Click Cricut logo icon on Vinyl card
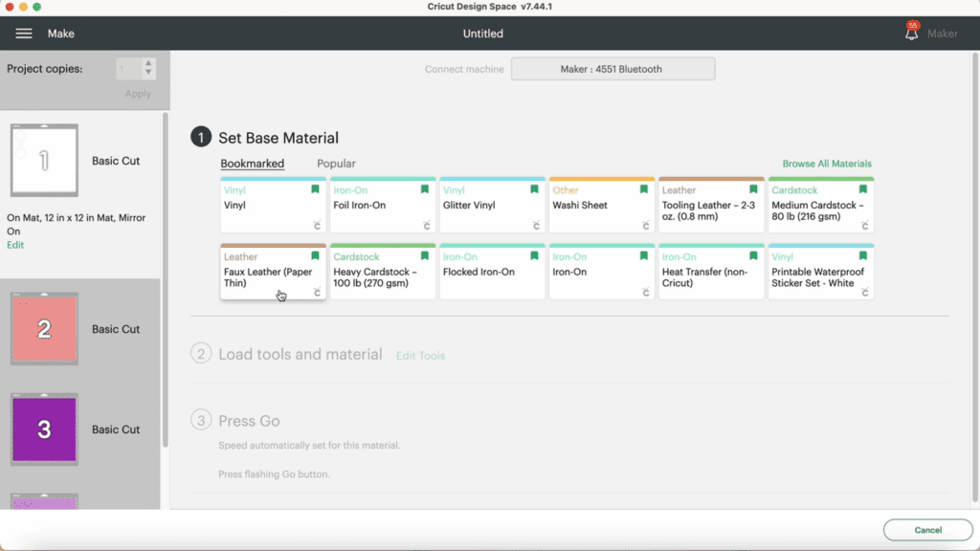980x551 pixels. (x=317, y=226)
